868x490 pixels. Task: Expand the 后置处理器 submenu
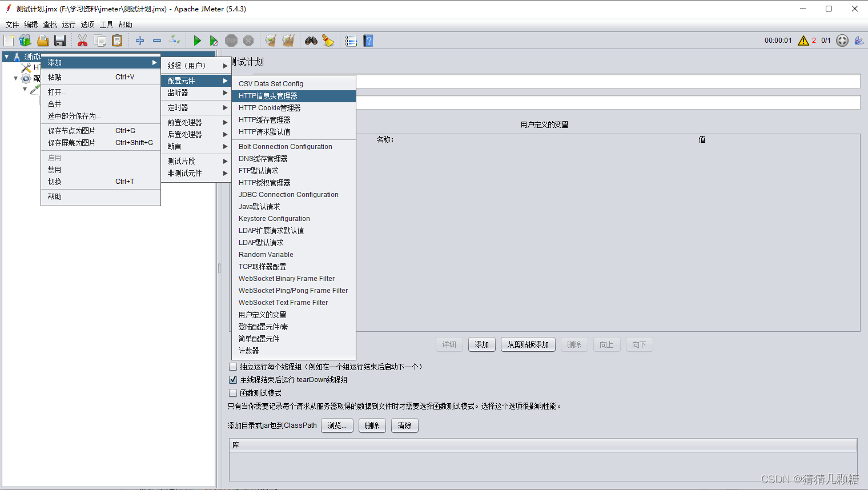click(196, 134)
